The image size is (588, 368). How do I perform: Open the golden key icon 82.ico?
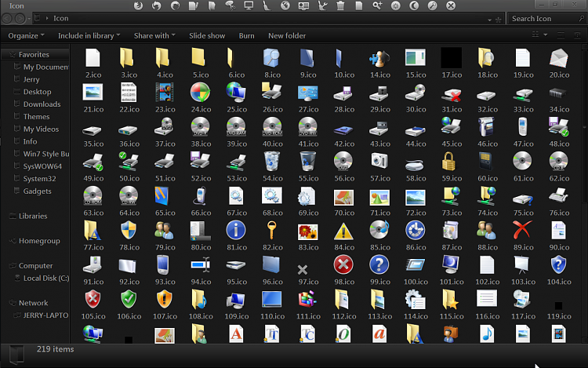tap(272, 230)
